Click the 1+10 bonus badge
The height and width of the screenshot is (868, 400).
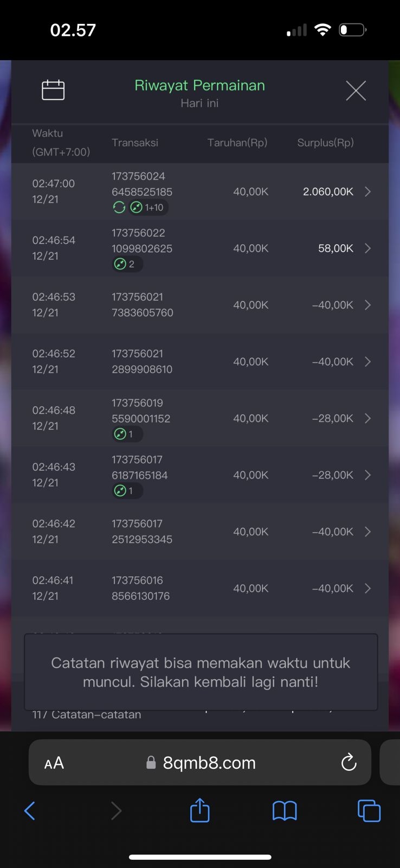(148, 207)
